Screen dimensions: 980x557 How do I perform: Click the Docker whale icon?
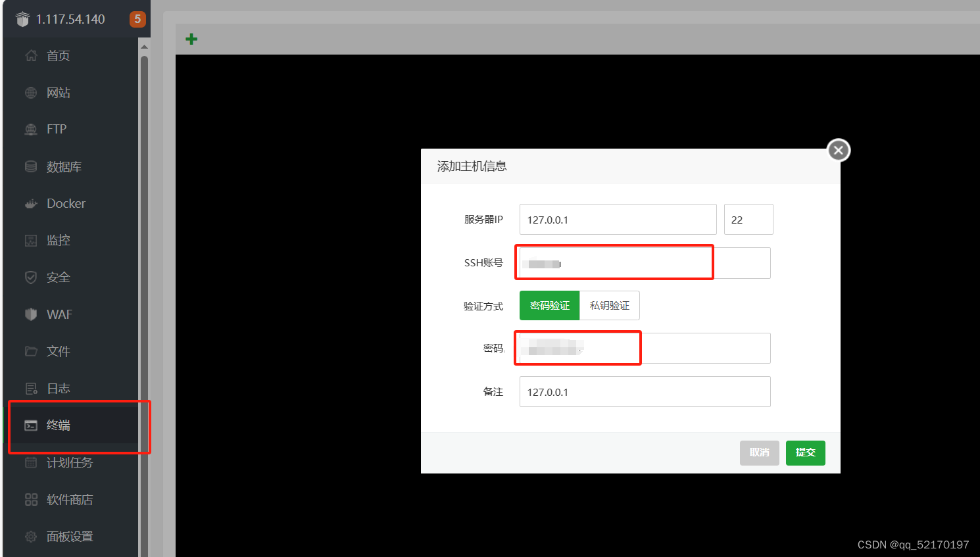click(x=31, y=204)
